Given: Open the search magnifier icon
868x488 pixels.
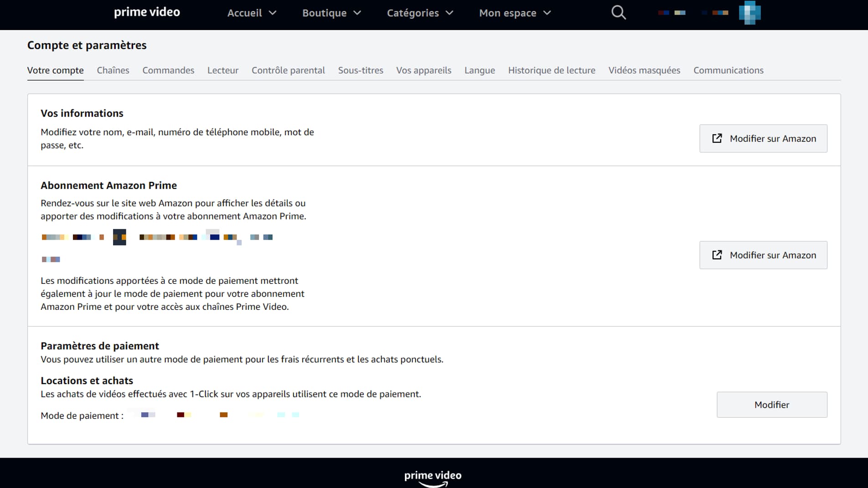Looking at the screenshot, I should click(x=618, y=13).
